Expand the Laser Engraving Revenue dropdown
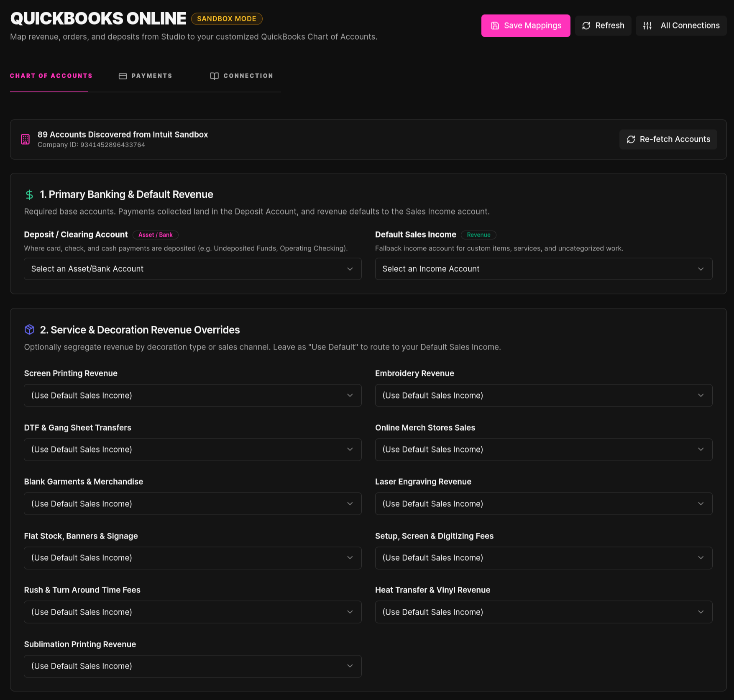 [x=543, y=503]
